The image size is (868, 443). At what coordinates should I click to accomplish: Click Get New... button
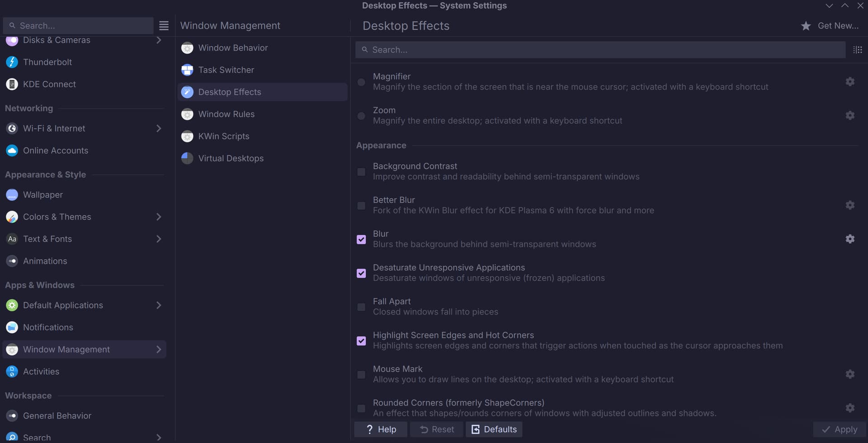(830, 26)
